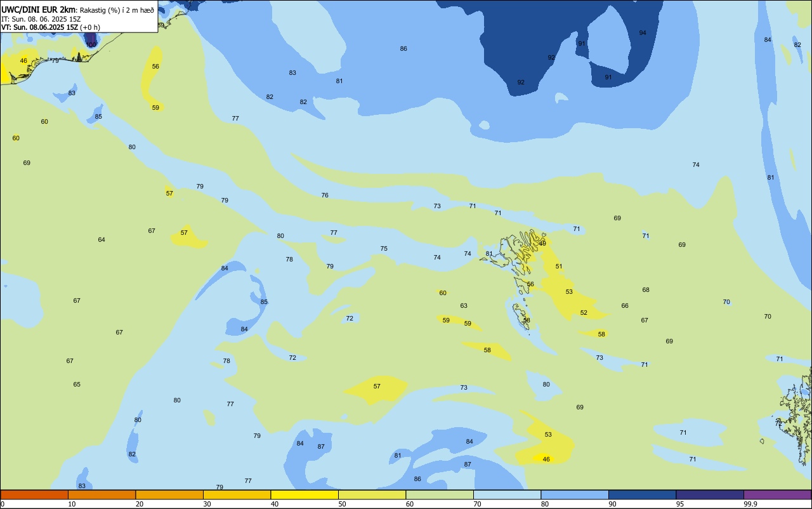Click the map title 'UWC/DINI EUR 2km'
The height and width of the screenshot is (509, 812).
coord(39,10)
